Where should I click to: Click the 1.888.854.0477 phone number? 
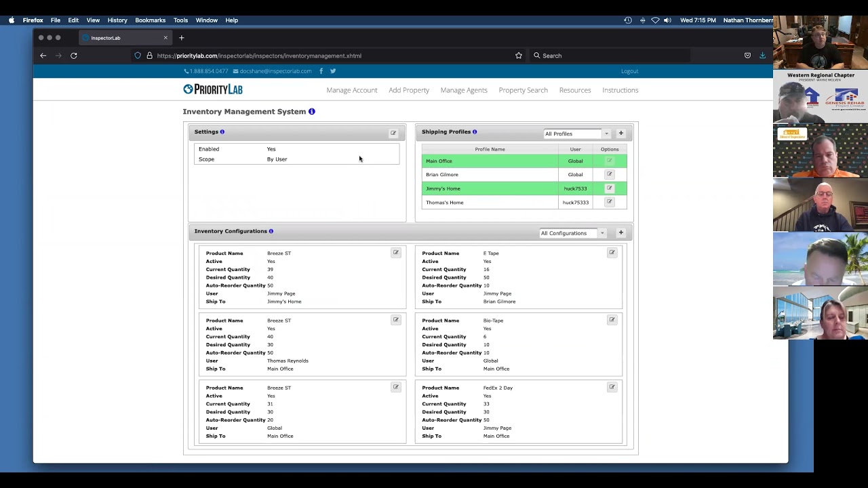pos(206,71)
